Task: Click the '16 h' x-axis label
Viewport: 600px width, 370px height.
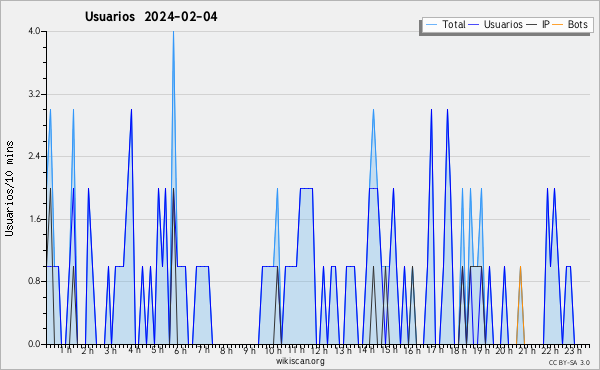Action: pos(412,351)
